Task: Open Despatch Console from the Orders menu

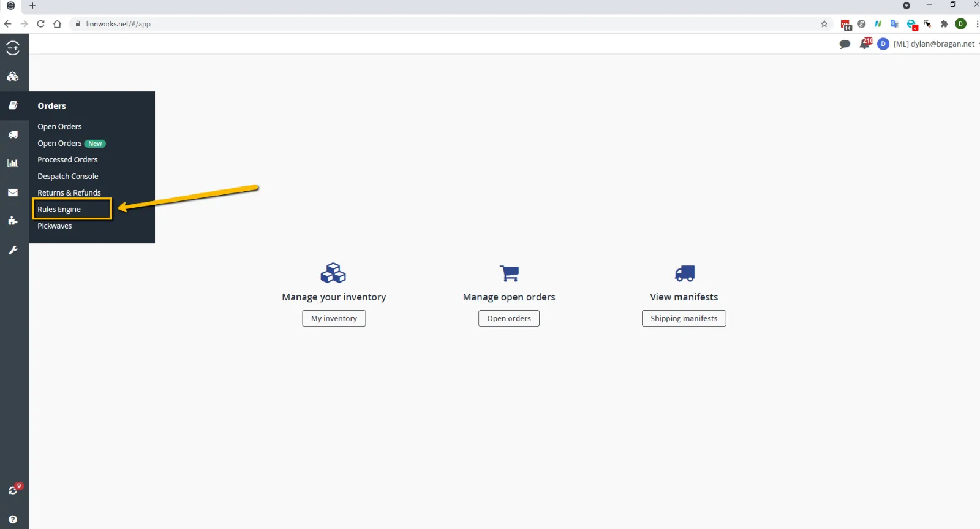Action: 67,177
